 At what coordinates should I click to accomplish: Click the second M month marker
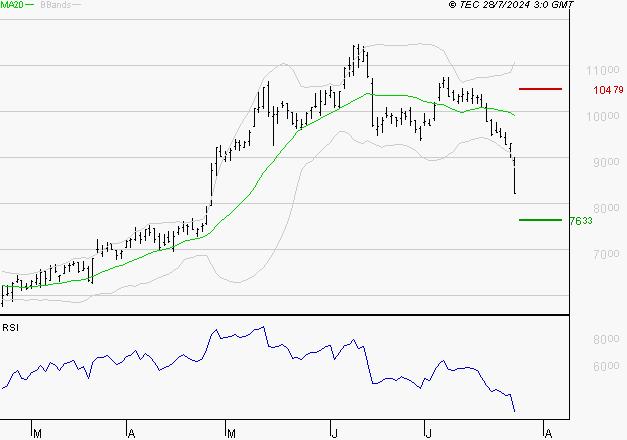231,434
